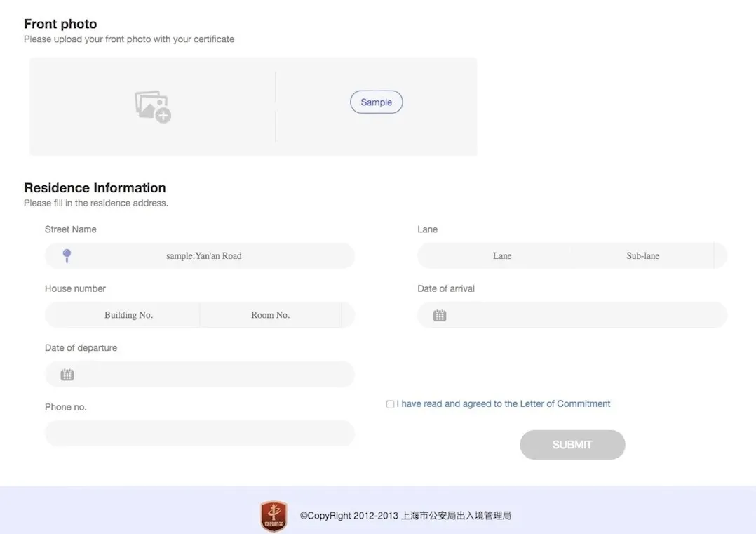Click the Residence Information heading
This screenshot has height=534, width=756.
coord(95,188)
